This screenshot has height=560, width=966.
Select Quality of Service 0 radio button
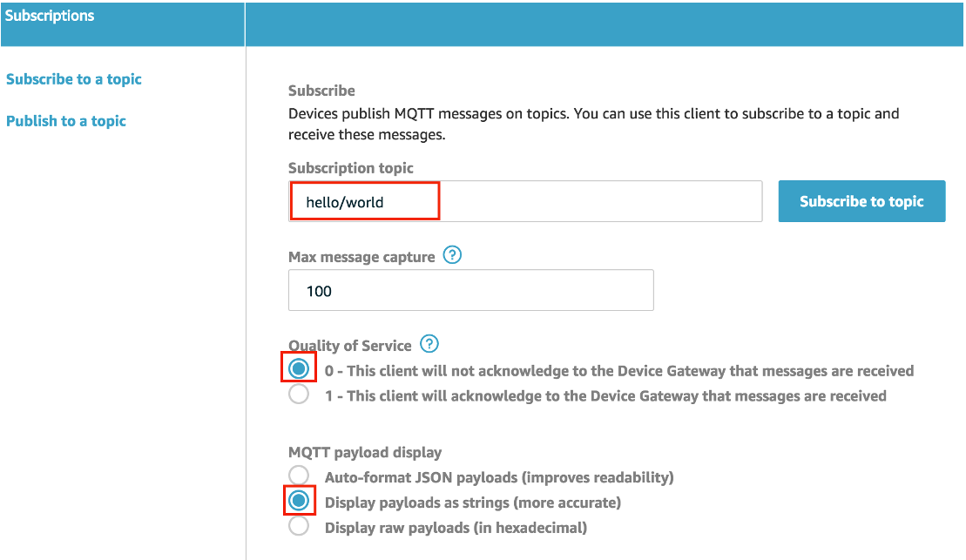[x=299, y=368]
